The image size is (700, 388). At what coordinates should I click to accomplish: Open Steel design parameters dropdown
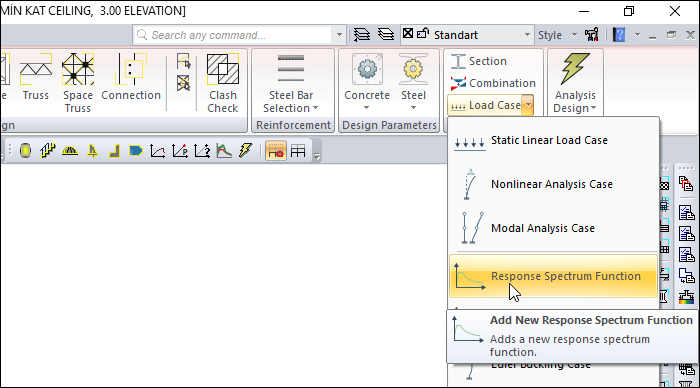point(413,82)
